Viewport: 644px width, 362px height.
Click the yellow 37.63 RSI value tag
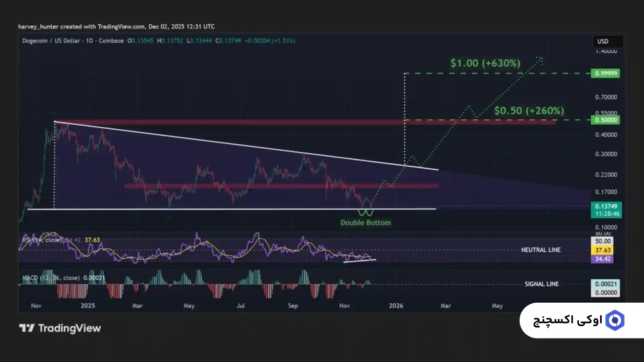[602, 250]
